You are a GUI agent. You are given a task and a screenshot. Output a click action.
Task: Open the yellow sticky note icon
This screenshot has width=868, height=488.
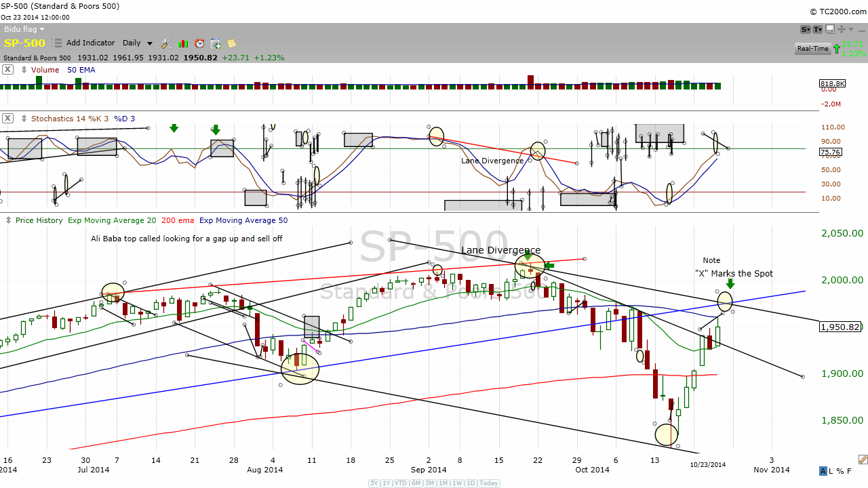point(232,43)
